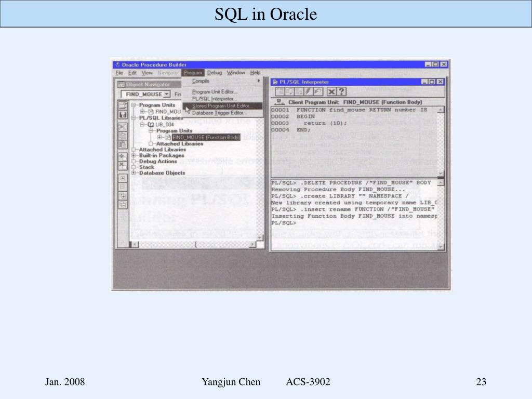
Task: Choose Program Unit Editor... from Program menu
Action: 222,91
